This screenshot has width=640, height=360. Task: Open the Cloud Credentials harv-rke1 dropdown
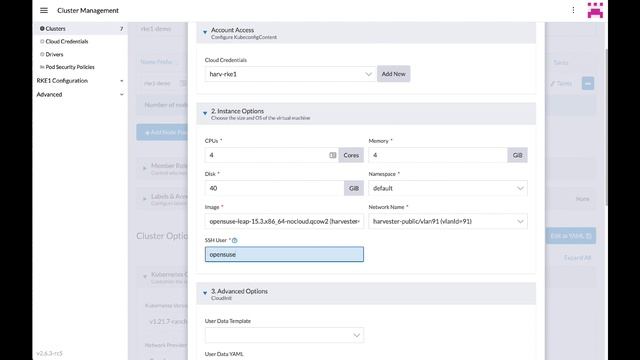coord(291,74)
